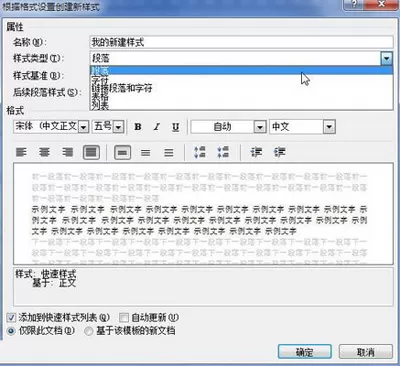Close the create new style dialog
400x366 pixels.
(x=381, y=4)
